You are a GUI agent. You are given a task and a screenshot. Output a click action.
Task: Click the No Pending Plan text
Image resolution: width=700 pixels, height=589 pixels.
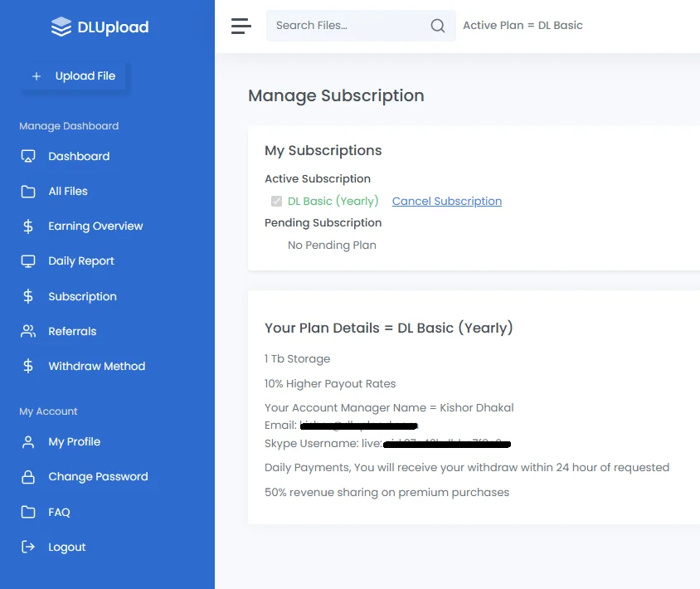(332, 246)
